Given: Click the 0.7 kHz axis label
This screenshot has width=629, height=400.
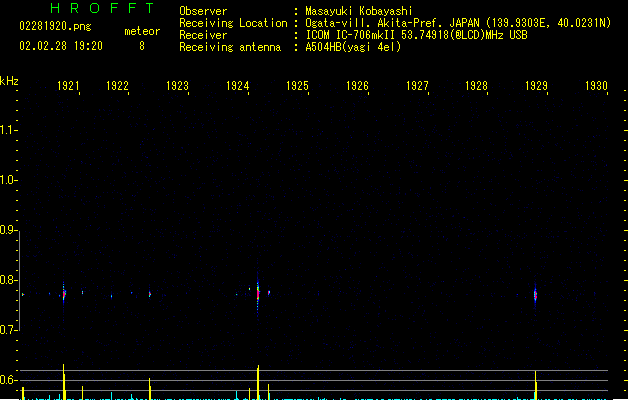Looking at the screenshot, I should pos(8,330).
